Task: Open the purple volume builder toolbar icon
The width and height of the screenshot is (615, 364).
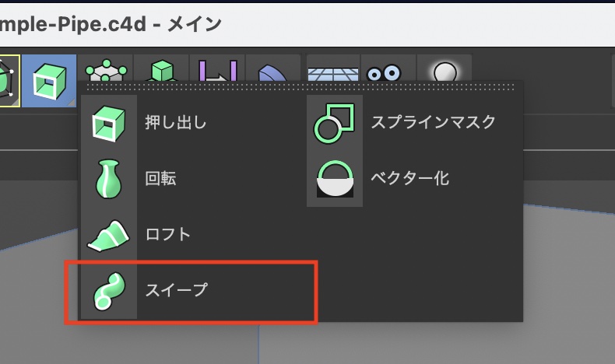Action: tap(216, 72)
